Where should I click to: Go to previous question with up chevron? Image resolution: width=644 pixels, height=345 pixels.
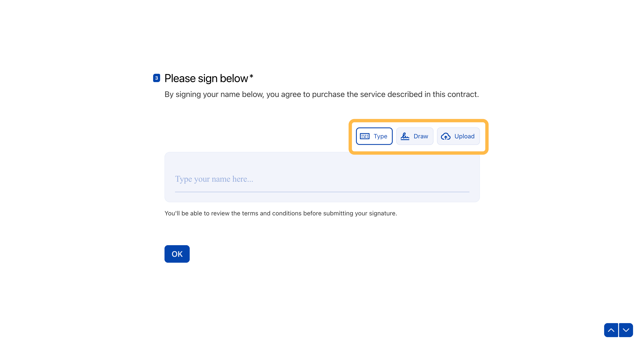tap(611, 330)
